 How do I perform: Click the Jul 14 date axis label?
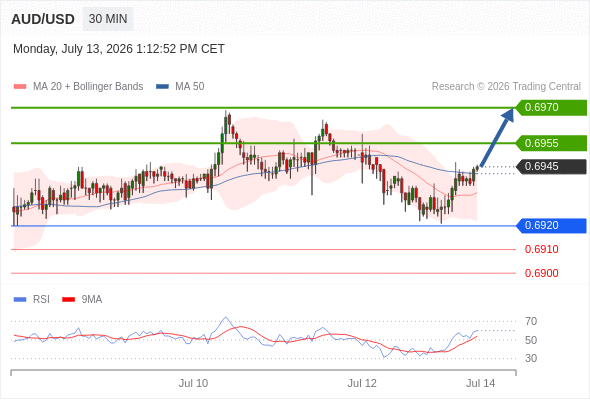click(481, 383)
